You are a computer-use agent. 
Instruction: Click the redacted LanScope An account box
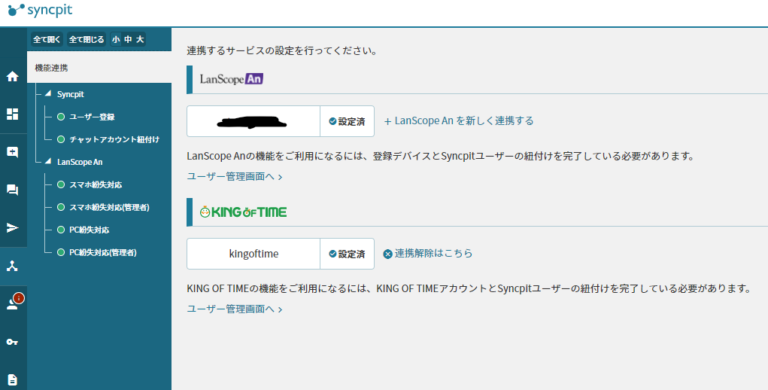tap(254, 121)
